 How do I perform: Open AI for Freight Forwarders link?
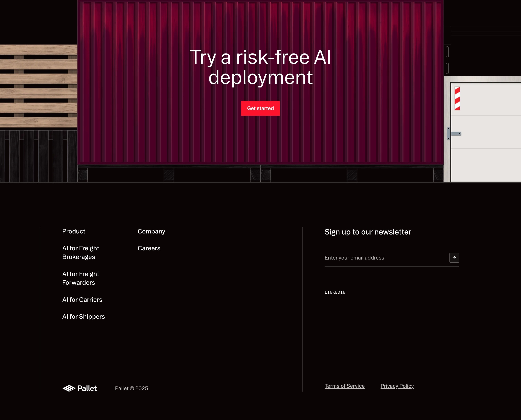pos(81,278)
